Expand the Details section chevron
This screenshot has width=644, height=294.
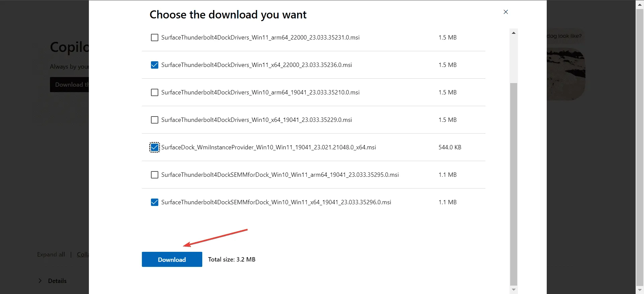(x=40, y=281)
